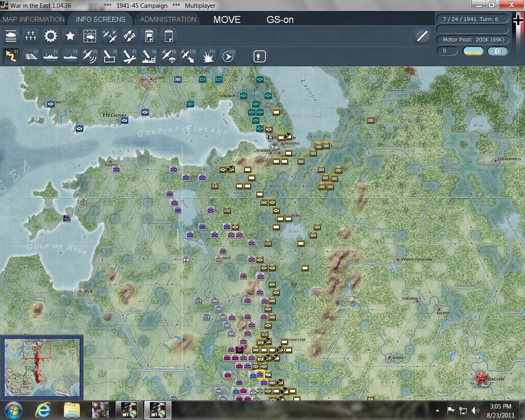Open the MAP INFORMATION tab
Screen dimensions: 525x420
tap(33, 19)
